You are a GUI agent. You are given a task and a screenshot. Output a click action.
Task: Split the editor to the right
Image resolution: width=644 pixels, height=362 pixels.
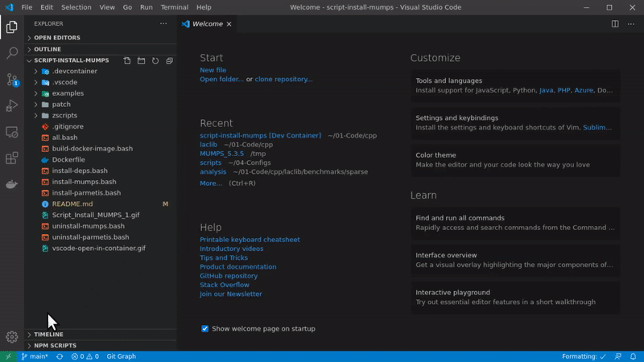(x=615, y=24)
